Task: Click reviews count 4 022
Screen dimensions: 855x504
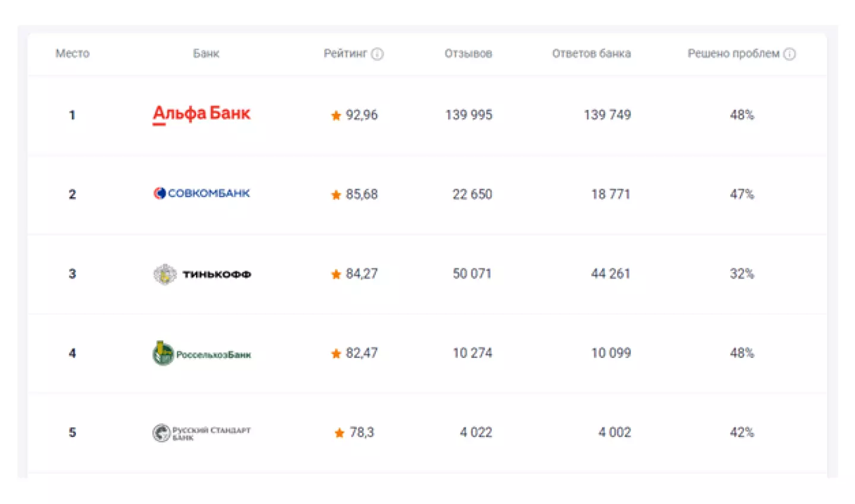Action: [476, 432]
